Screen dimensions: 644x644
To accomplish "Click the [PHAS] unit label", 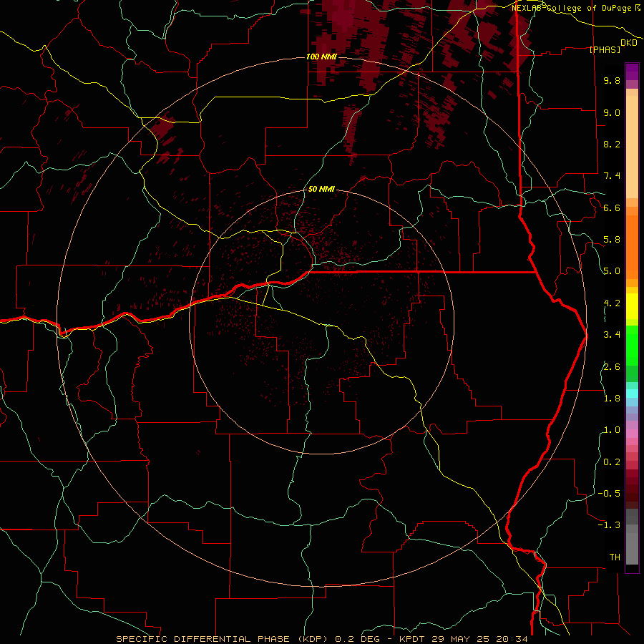I will [x=605, y=49].
